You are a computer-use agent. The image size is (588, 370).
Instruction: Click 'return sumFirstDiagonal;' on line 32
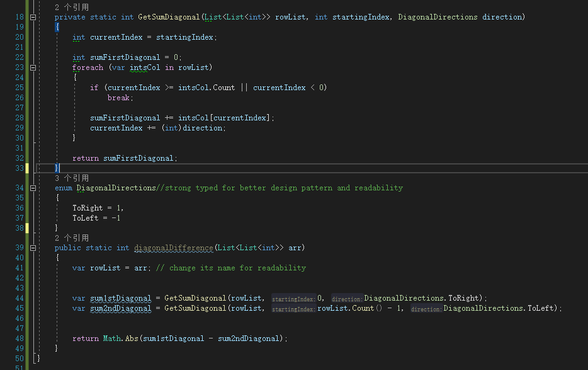point(125,158)
